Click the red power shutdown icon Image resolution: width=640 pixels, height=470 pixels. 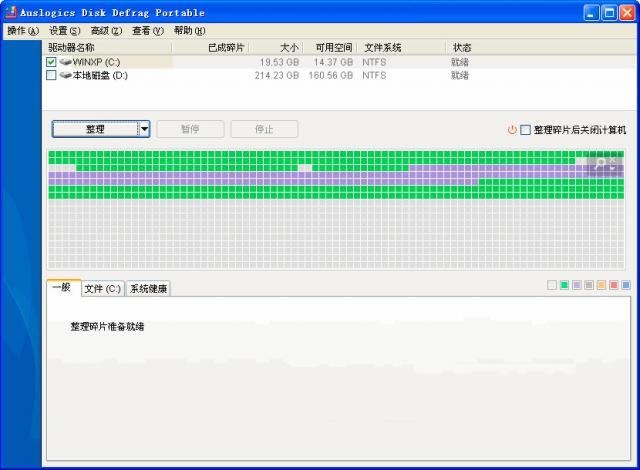pos(512,130)
